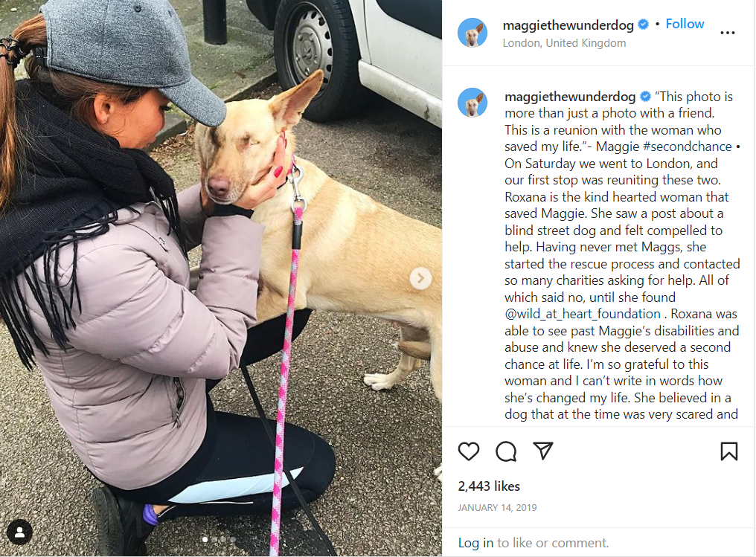
Task: Jump to the second carousel dot indicator
Action: coord(214,540)
